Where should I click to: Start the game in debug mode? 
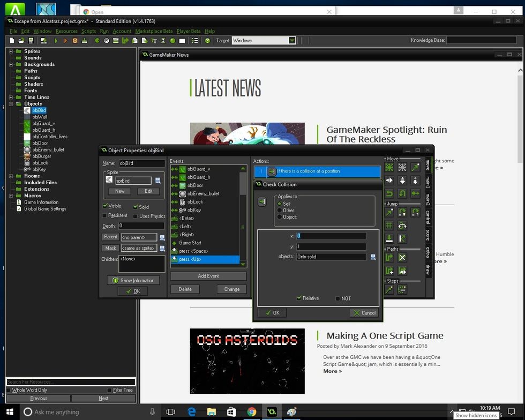pyautogui.click(x=65, y=41)
